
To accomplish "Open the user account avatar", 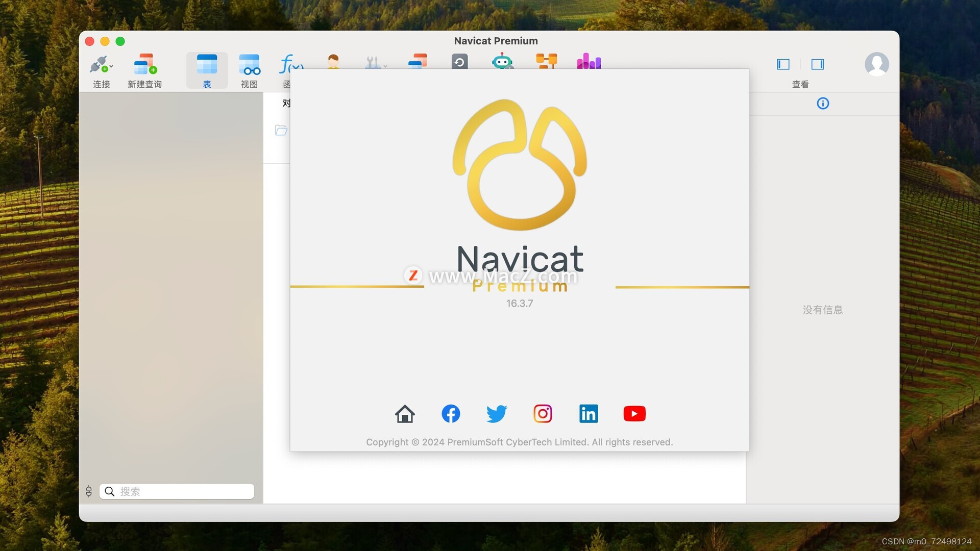I will click(876, 64).
